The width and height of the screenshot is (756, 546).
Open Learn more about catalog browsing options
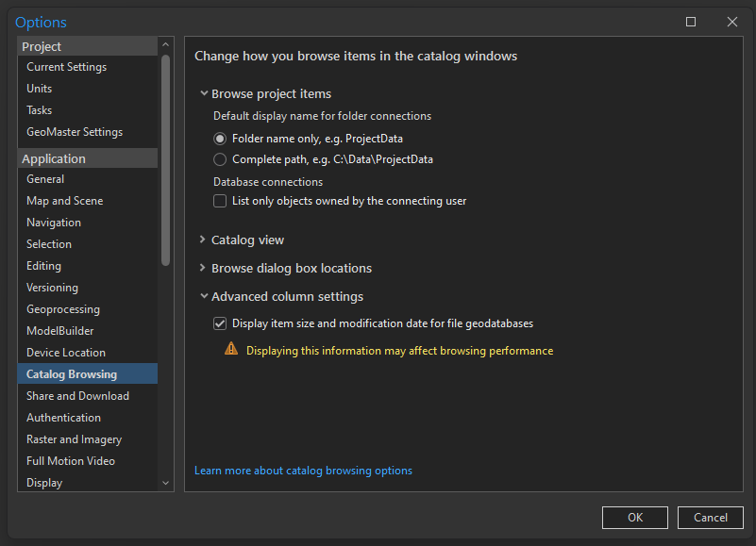[x=303, y=471]
